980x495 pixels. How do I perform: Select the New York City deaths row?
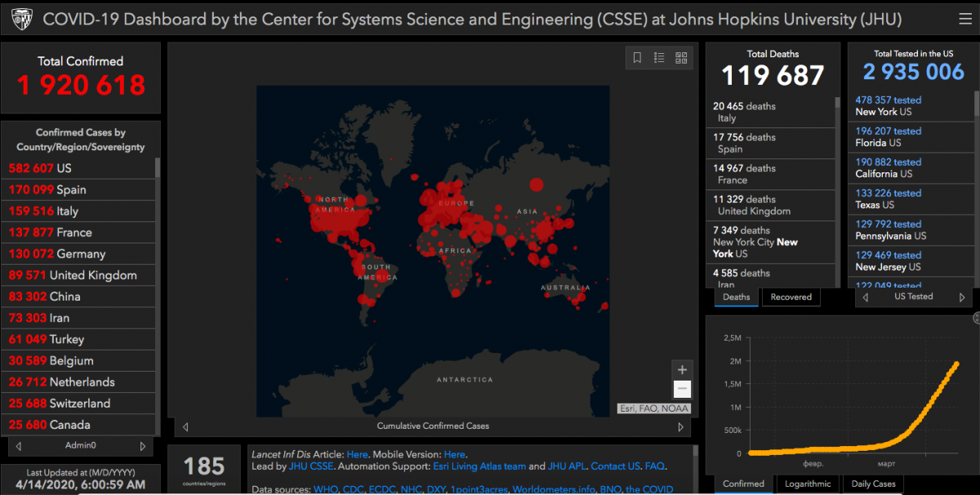click(x=770, y=242)
